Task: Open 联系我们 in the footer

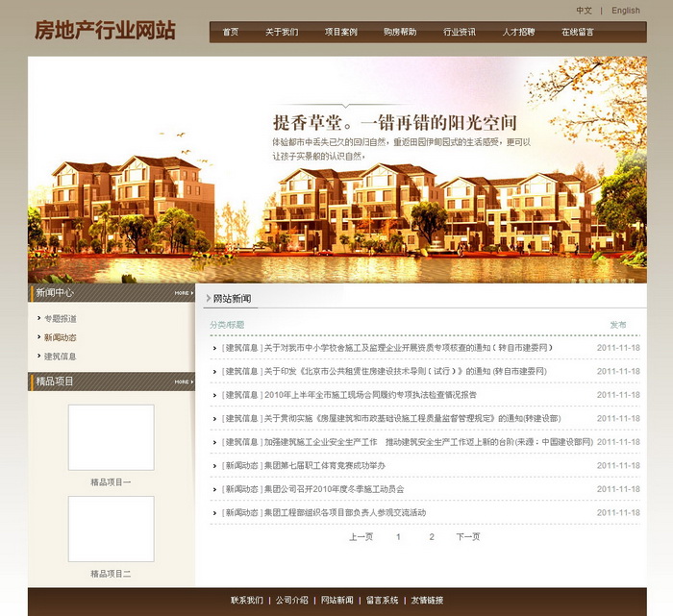Action: pyautogui.click(x=247, y=601)
